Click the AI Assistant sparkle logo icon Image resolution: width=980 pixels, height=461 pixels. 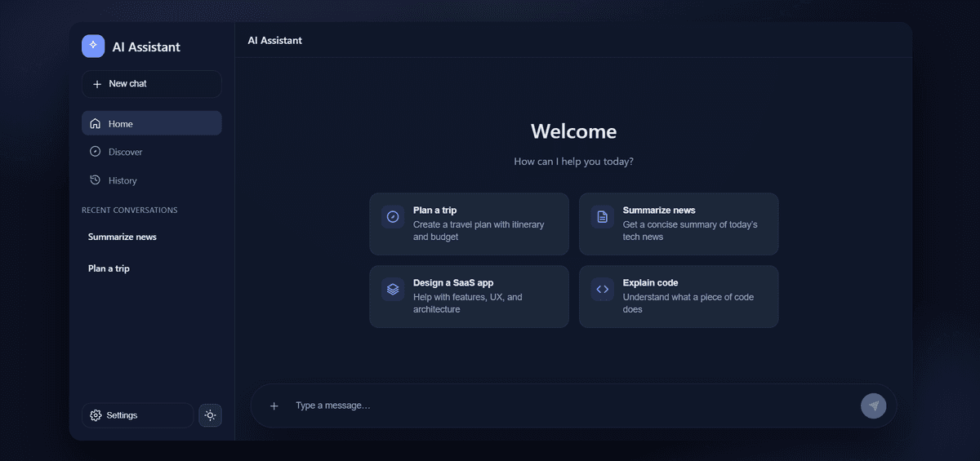(93, 47)
